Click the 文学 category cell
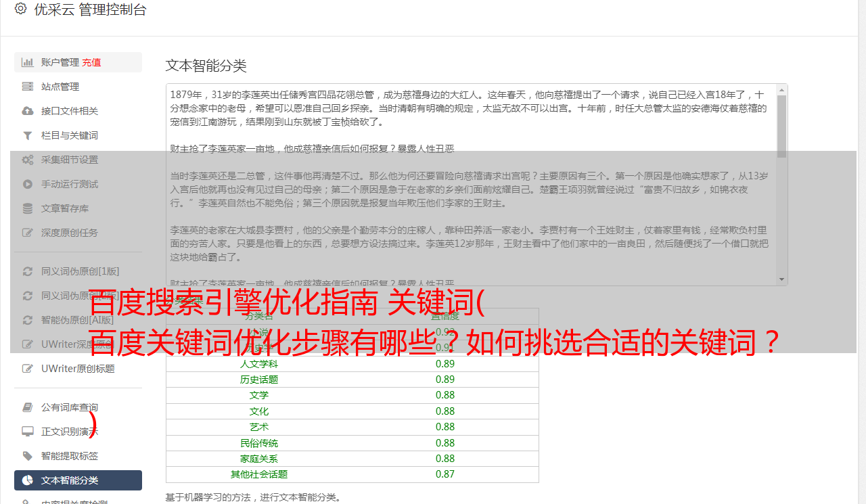The image size is (866, 504). click(259, 395)
